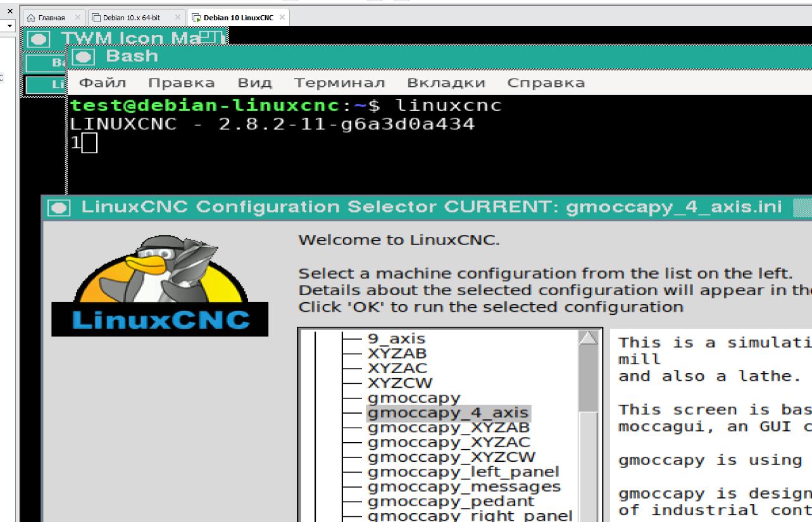Select the highlighted gmoccapy_4_axis entry
The height and width of the screenshot is (522, 812).
point(447,413)
